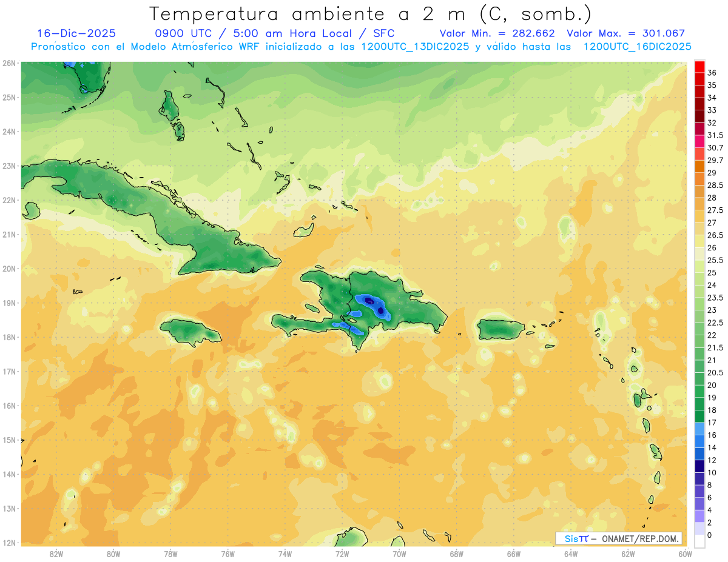Image resolution: width=728 pixels, height=562 pixels.
Task: Click the 'Valor Max. = 301.067' text
Action: [625, 33]
